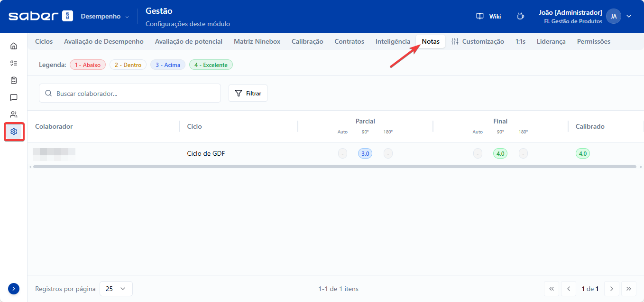Screen dimensions: 644x302
Task: Open the chat bubble sidebar icon
Action: pyautogui.click(x=14, y=97)
